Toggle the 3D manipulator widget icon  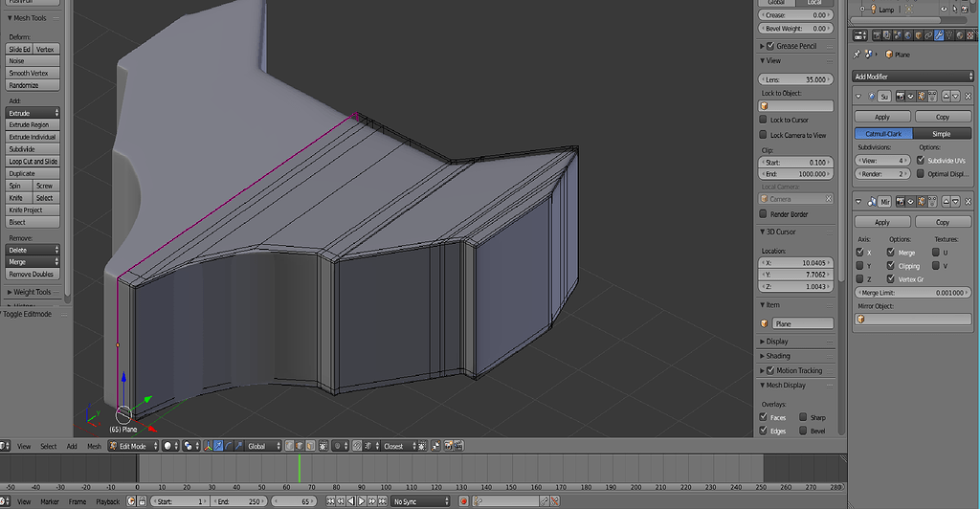point(208,446)
